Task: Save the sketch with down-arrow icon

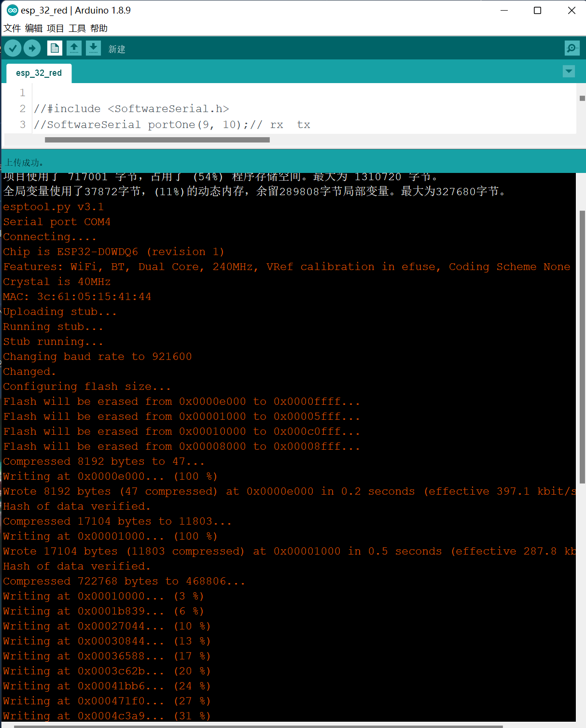Action: point(93,48)
